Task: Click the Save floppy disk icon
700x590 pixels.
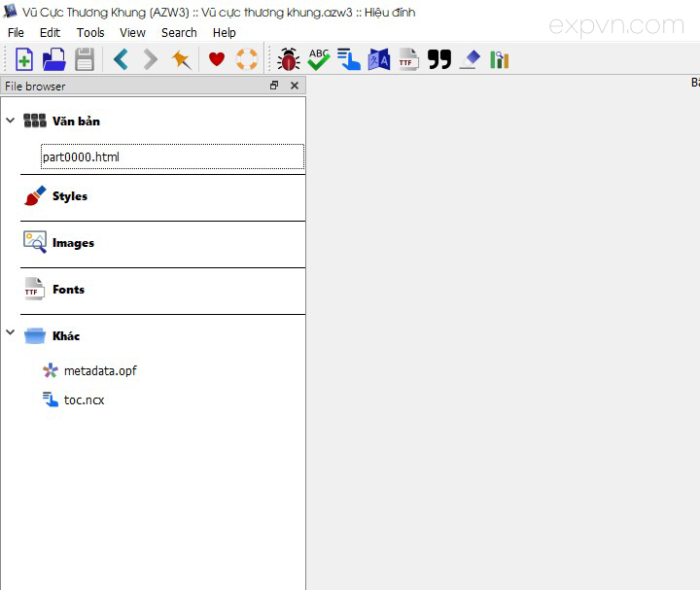Action: click(x=85, y=60)
